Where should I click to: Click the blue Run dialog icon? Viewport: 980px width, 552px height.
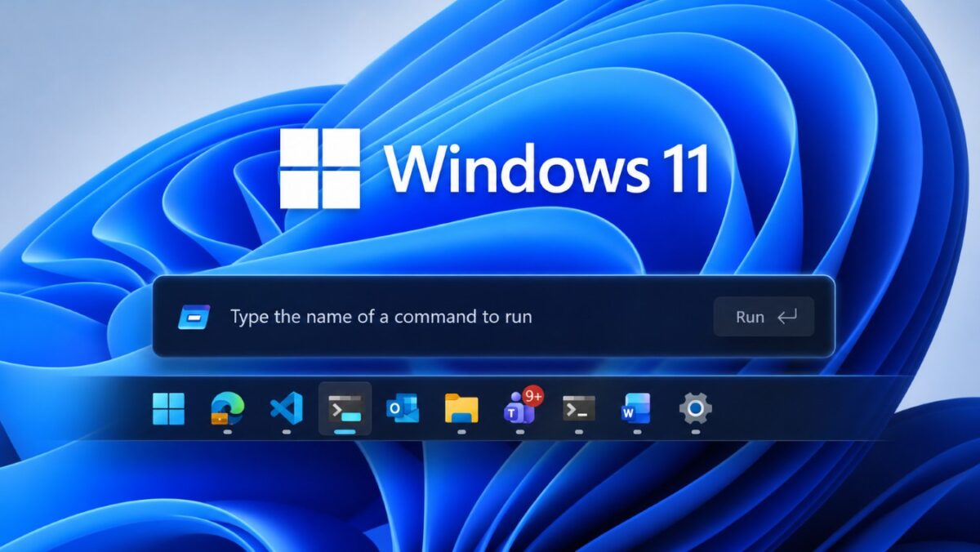click(x=194, y=317)
